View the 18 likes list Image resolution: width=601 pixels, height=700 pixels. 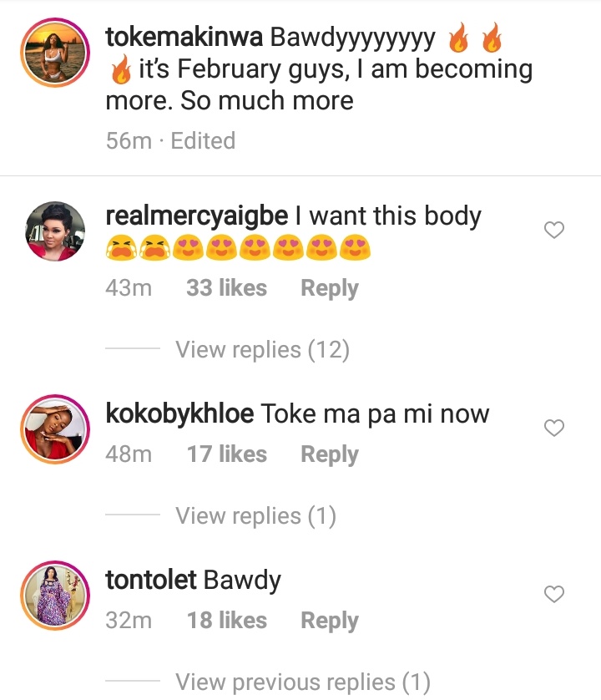(226, 621)
